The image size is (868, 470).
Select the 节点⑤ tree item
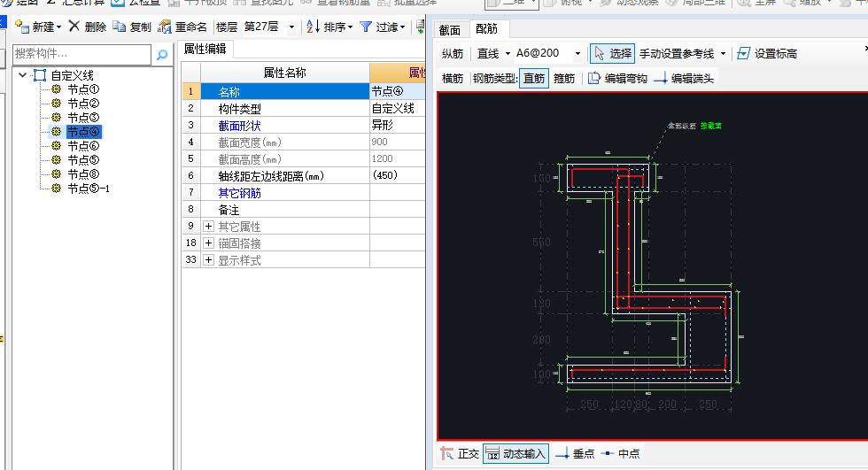pos(83,160)
